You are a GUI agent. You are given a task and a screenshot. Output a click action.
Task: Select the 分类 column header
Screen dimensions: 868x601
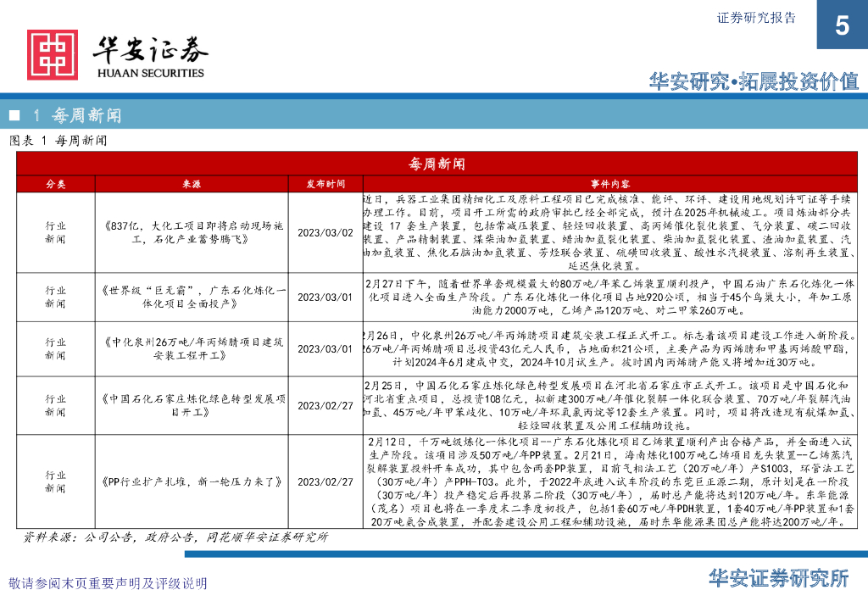(x=56, y=184)
